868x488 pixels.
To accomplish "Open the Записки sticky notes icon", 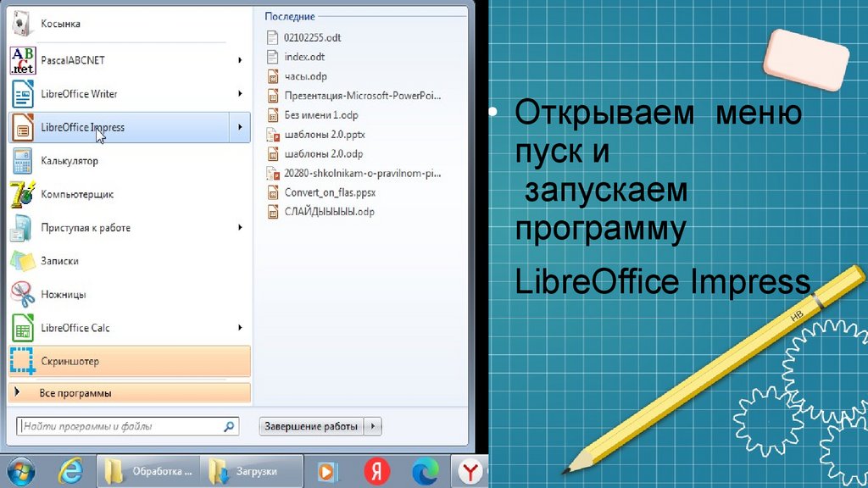I will coord(23,261).
